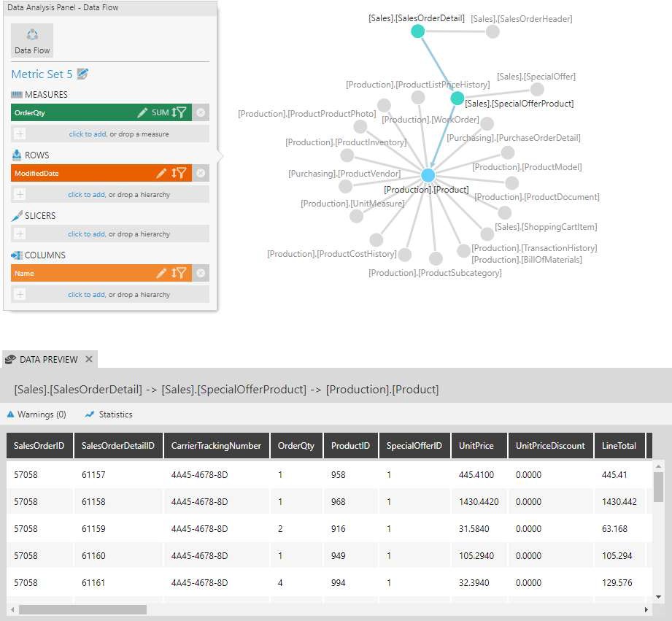Click the SLICERS section icon

pyautogui.click(x=16, y=215)
